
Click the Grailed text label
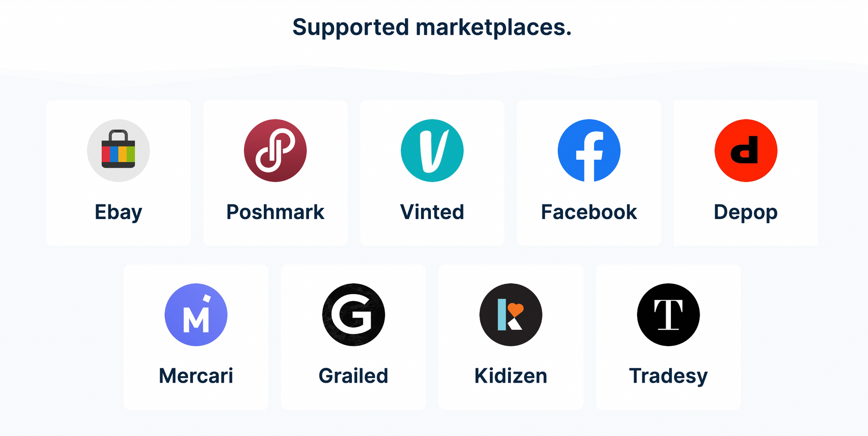coord(353,376)
